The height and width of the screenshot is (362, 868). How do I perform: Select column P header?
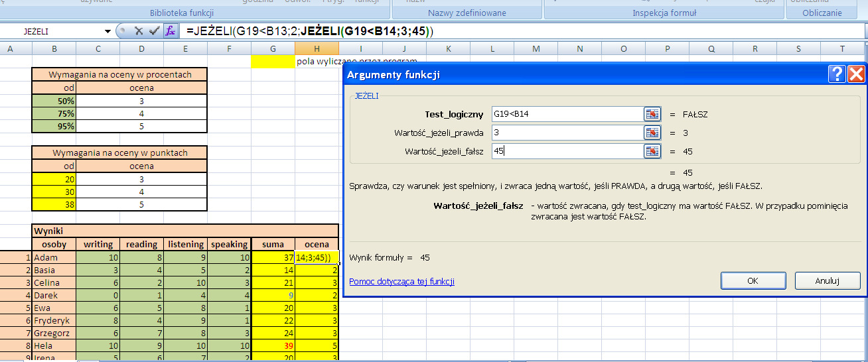coord(667,48)
